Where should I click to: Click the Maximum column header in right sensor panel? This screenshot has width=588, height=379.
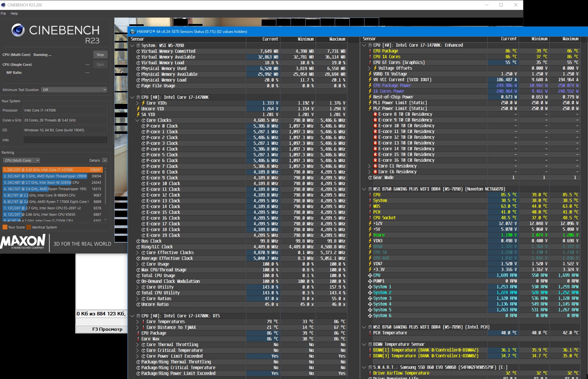[x=565, y=39]
